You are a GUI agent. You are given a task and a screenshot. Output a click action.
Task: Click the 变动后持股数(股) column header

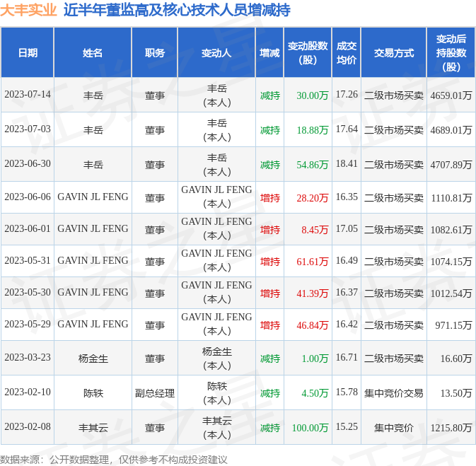point(451,53)
